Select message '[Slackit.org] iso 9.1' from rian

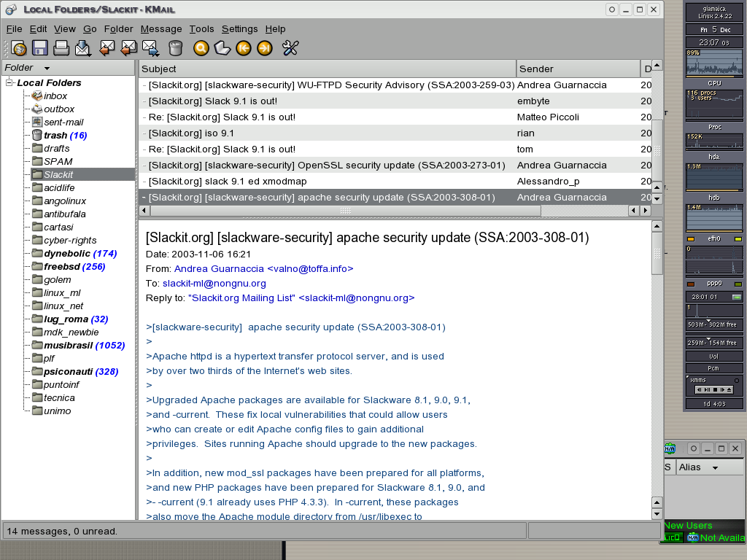(x=395, y=133)
